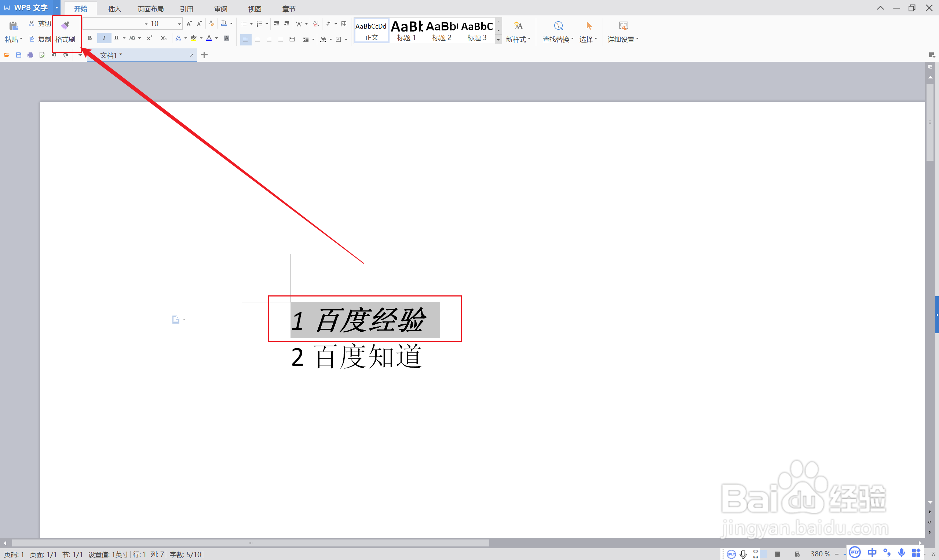Image resolution: width=939 pixels, height=560 pixels.
Task: Select justify alignment button
Action: (281, 39)
